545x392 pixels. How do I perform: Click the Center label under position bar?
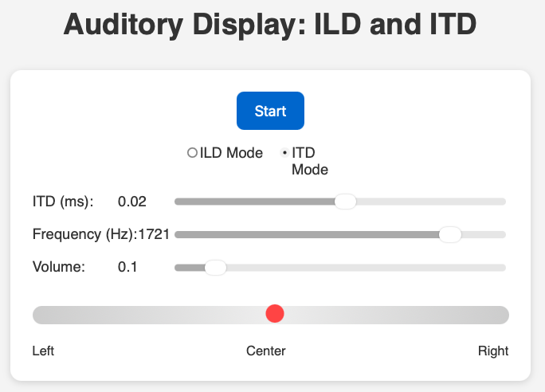(x=266, y=351)
